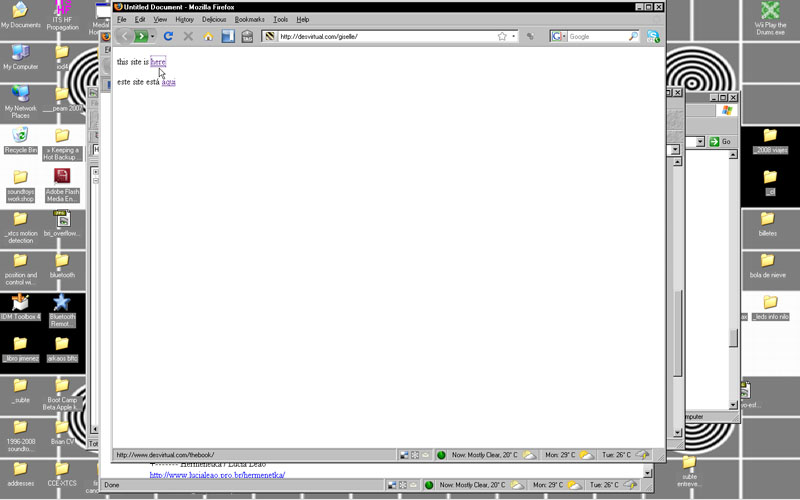The image size is (800, 500).
Task: Follow the 'here' link
Action: coord(158,62)
